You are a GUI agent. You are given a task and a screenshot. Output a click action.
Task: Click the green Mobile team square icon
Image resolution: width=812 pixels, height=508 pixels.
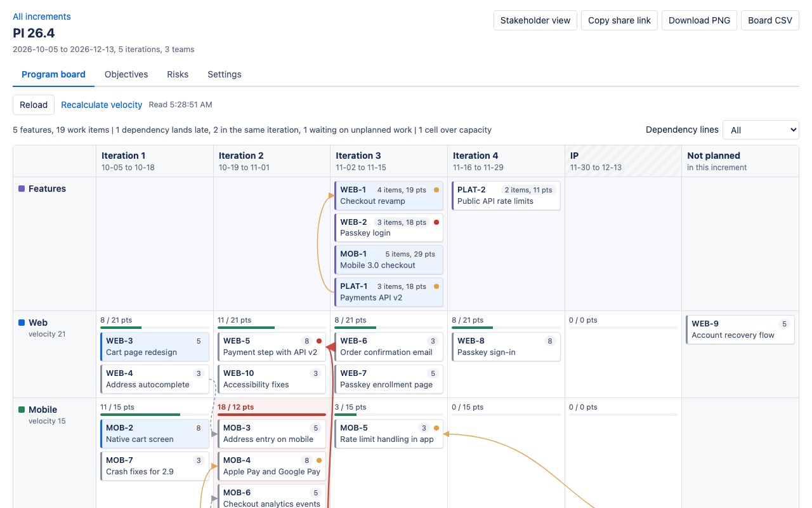pos(22,410)
